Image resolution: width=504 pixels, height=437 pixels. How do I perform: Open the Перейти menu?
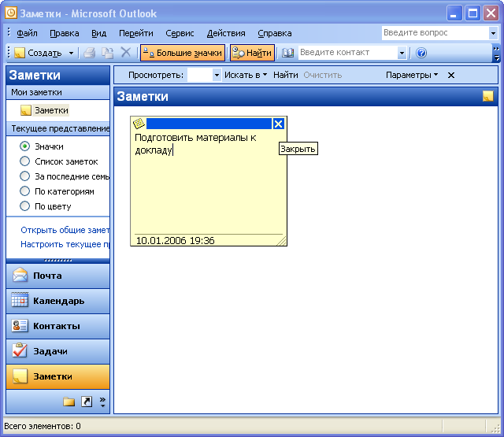(136, 33)
